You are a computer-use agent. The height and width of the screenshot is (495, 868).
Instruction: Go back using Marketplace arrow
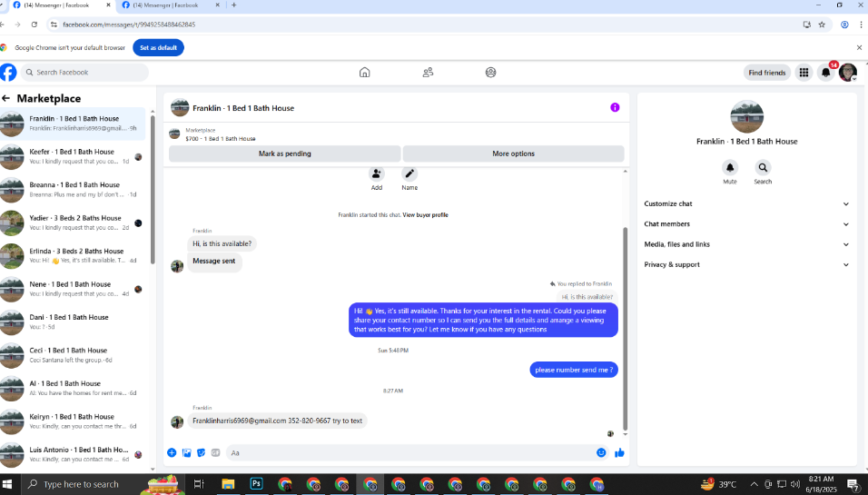pyautogui.click(x=6, y=99)
